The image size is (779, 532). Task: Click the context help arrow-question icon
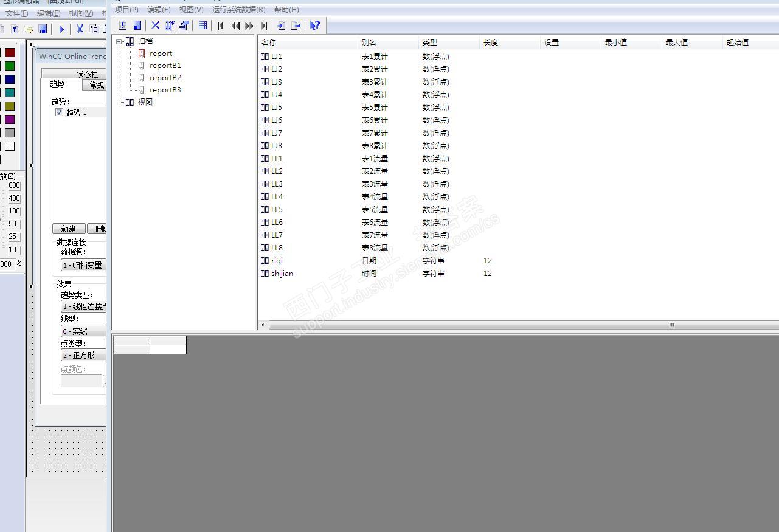click(314, 26)
